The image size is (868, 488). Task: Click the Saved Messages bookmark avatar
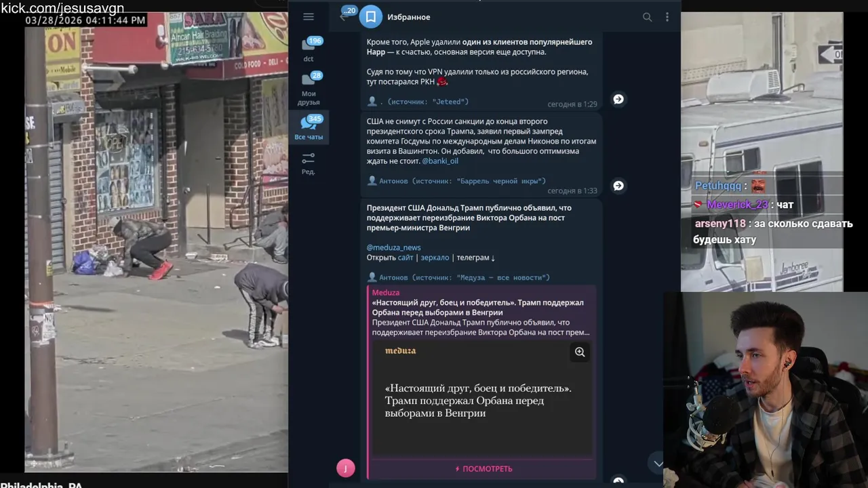(371, 17)
